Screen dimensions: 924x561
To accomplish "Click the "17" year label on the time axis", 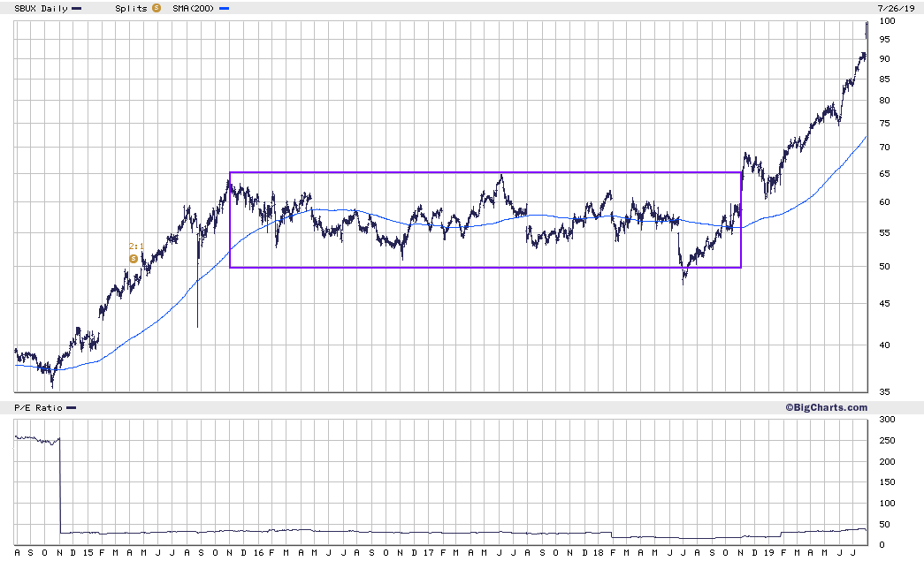I will (x=429, y=552).
